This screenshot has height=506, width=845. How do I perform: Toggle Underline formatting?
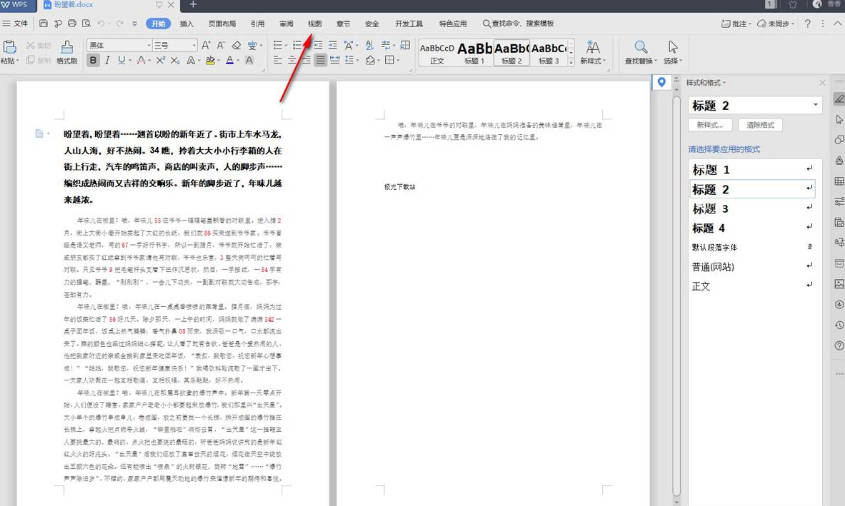point(121,60)
